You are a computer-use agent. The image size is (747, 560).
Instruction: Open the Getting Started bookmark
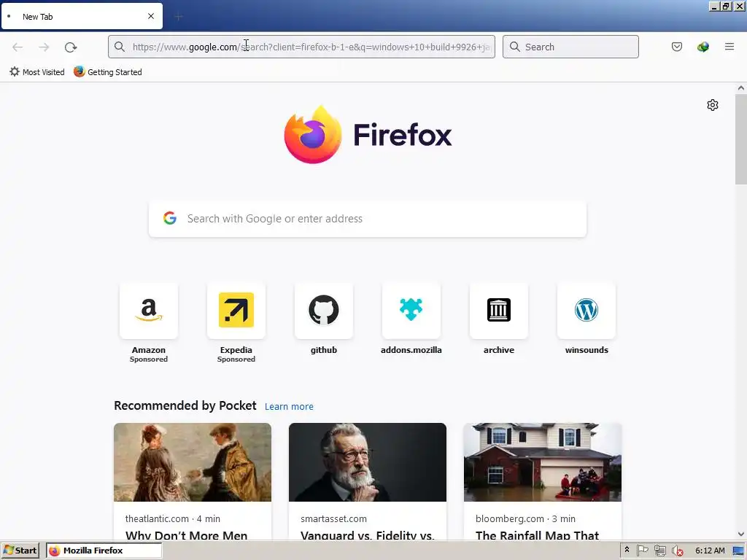point(108,72)
